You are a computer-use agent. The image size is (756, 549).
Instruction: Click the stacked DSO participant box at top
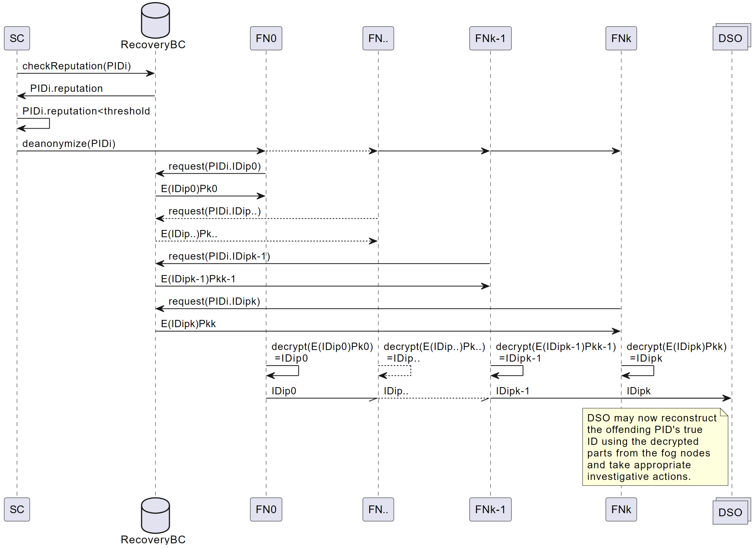pyautogui.click(x=730, y=38)
